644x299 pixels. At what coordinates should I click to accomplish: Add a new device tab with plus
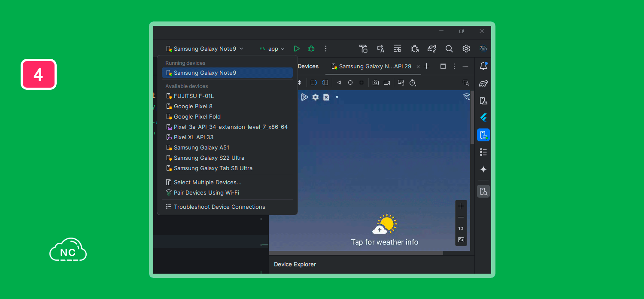427,66
